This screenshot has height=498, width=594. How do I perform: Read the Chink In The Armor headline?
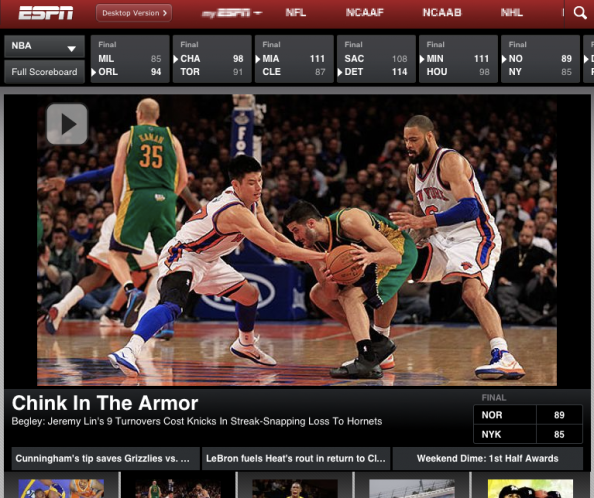(105, 403)
